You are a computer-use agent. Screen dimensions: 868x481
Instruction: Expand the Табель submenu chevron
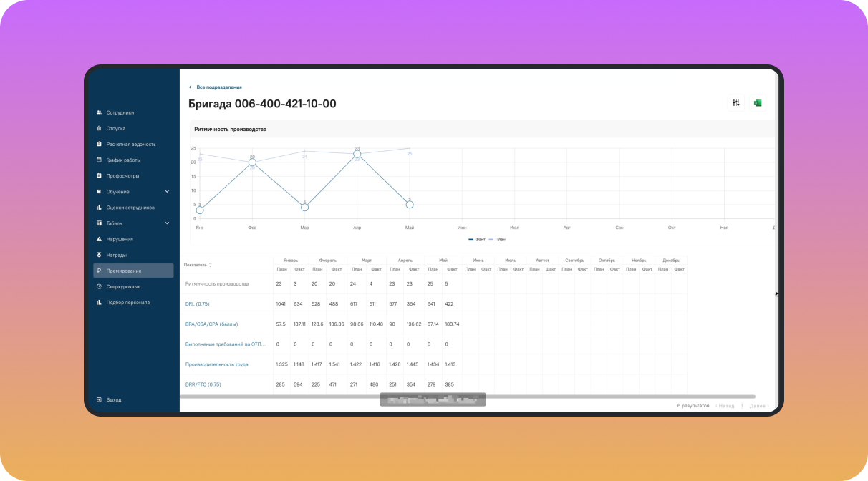click(x=167, y=223)
